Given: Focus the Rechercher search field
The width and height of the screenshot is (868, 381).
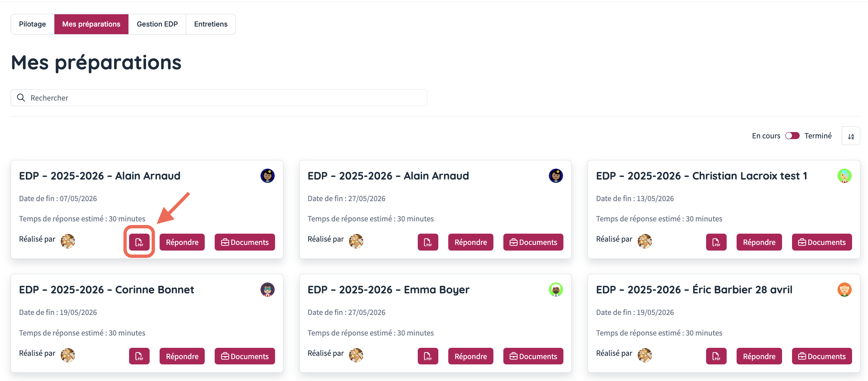Looking at the screenshot, I should tap(219, 98).
